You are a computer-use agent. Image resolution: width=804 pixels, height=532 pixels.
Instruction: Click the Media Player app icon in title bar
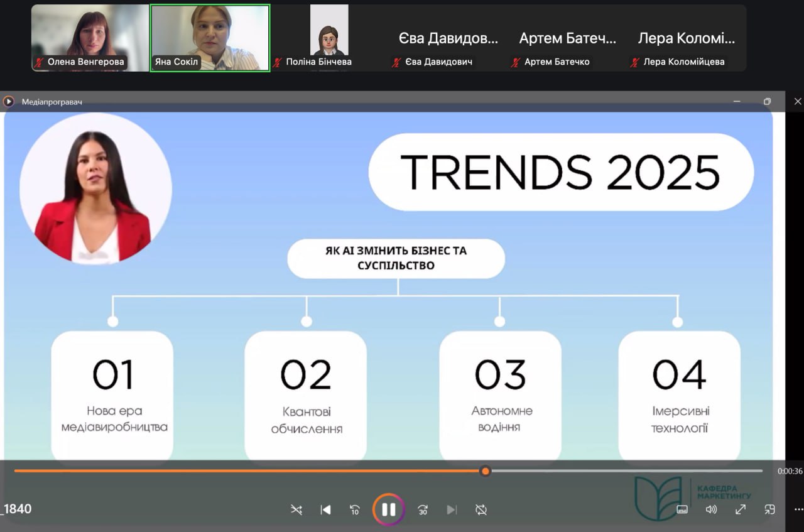point(9,101)
